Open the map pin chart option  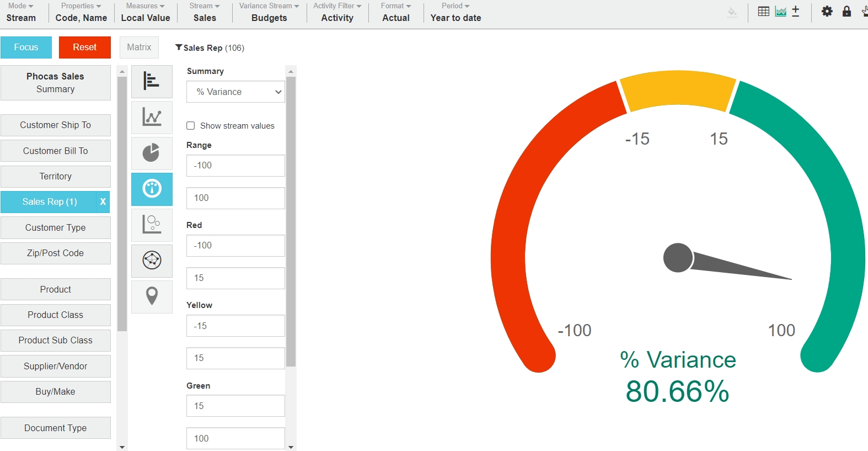point(152,296)
